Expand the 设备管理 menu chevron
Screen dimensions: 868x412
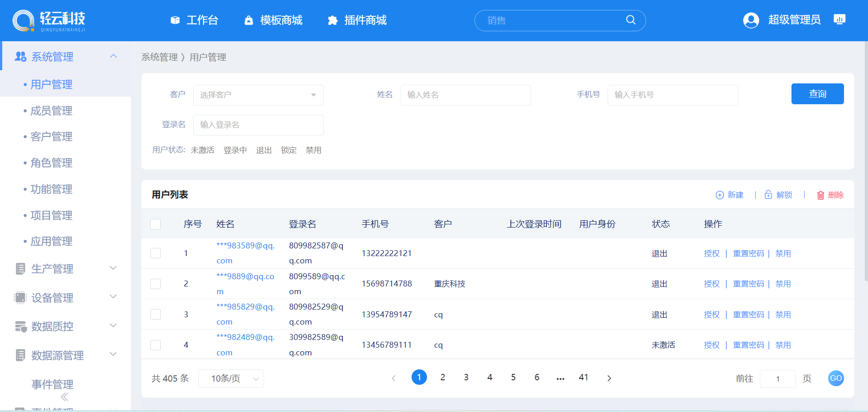[113, 296]
